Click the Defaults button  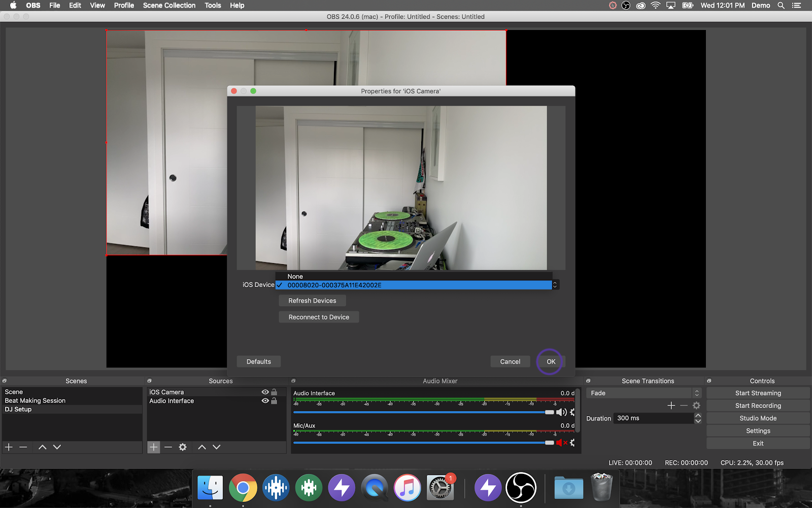coord(259,362)
